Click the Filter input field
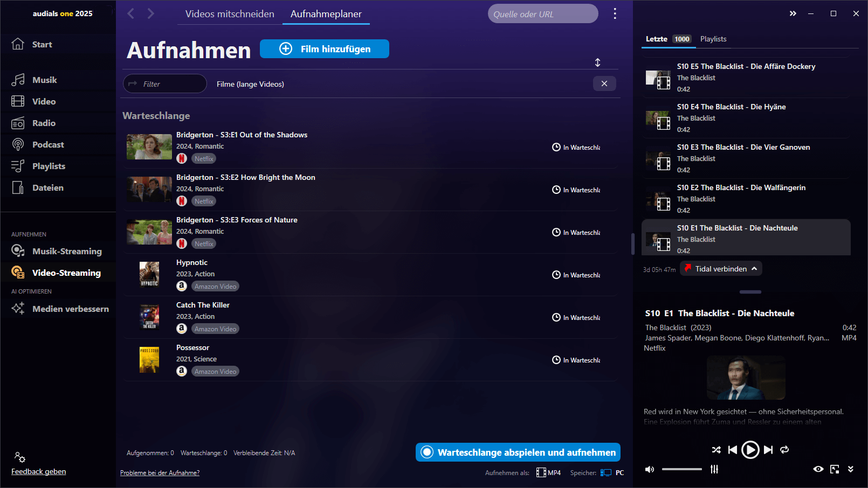Viewport: 868px width, 488px height. [165, 83]
